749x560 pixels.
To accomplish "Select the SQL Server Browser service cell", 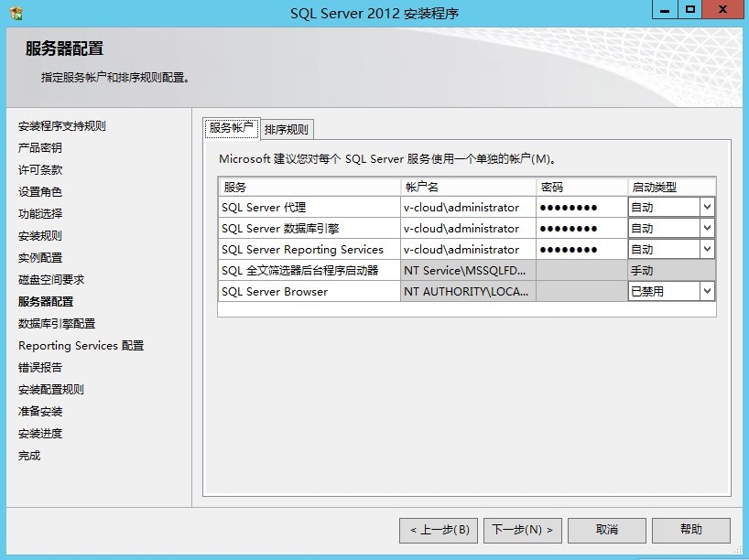I will [x=309, y=291].
